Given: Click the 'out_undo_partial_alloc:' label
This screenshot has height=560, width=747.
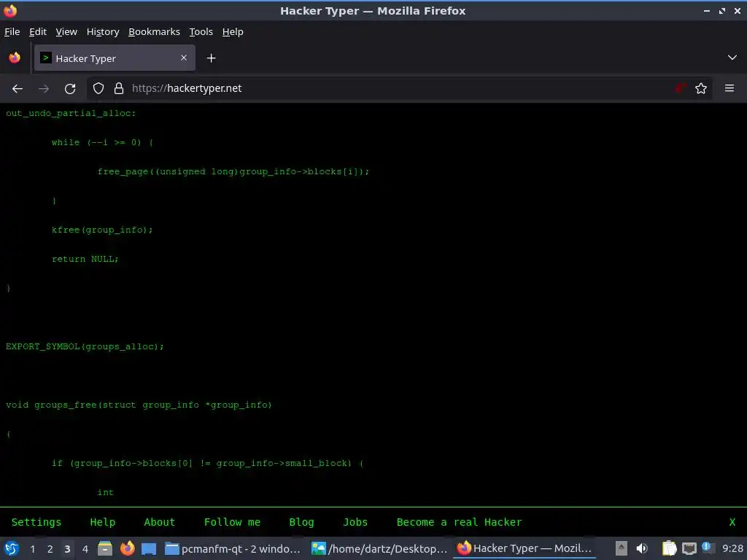Looking at the screenshot, I should (x=71, y=113).
